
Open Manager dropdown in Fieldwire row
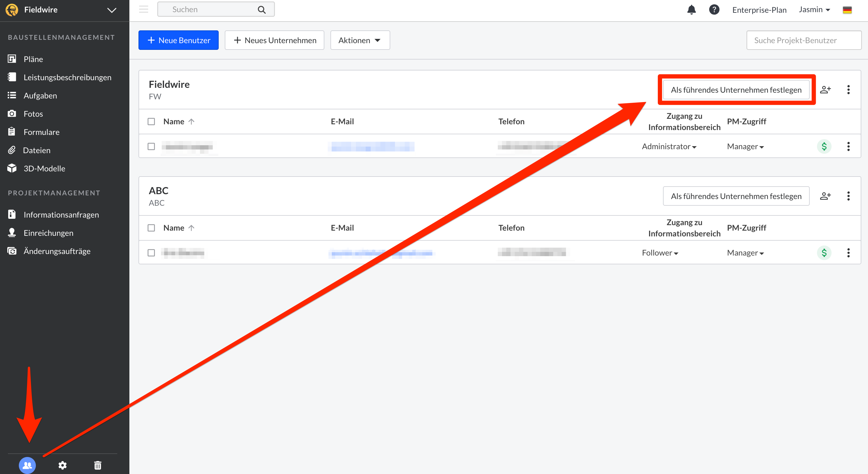745,146
